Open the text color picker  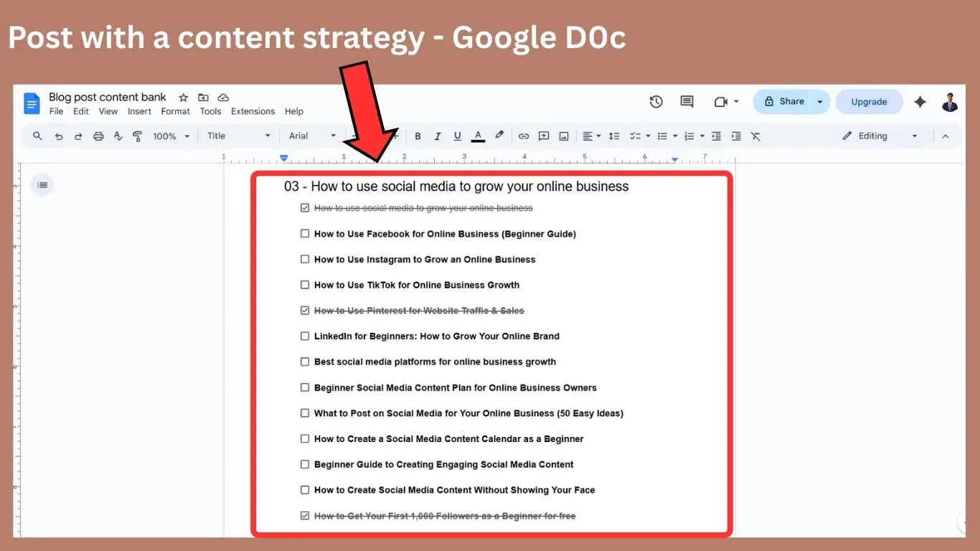pos(478,136)
